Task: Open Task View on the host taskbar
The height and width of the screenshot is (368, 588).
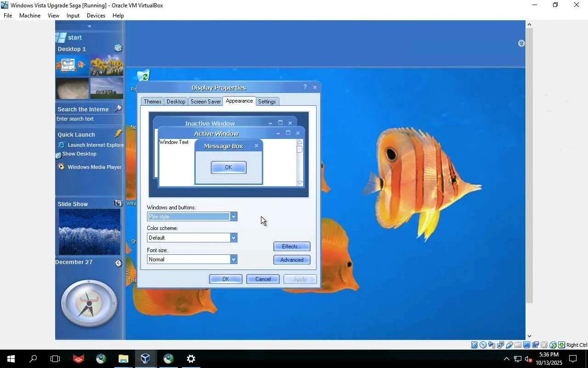Action: click(55, 359)
